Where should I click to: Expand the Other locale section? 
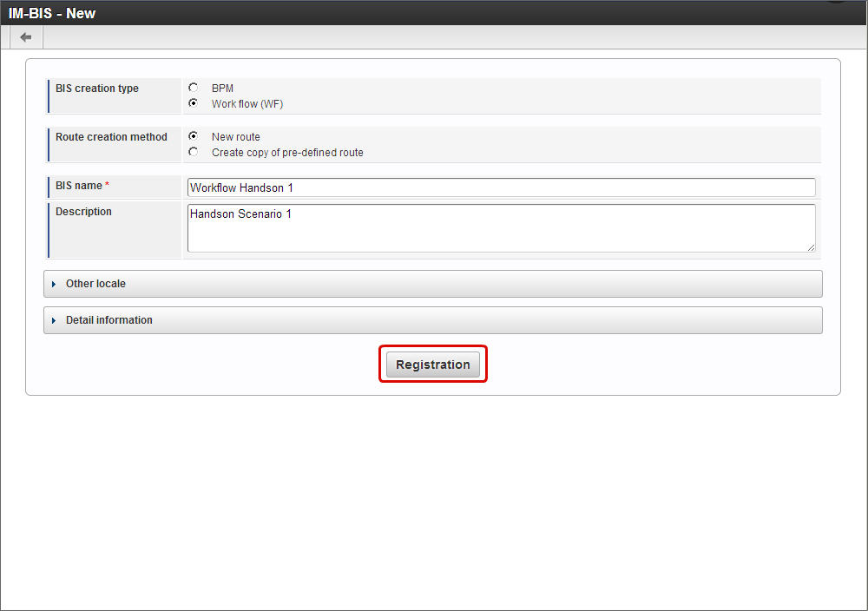[x=433, y=284]
